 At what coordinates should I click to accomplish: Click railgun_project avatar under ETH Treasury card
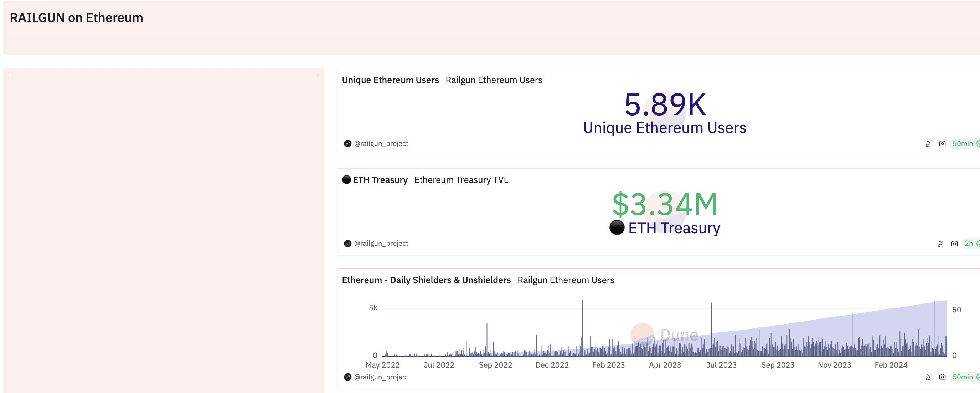pos(347,244)
